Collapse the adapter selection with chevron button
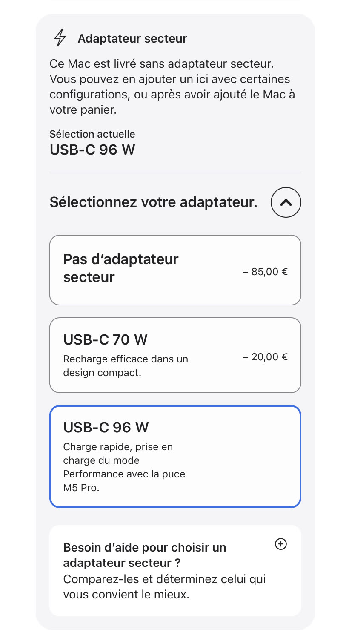This screenshot has height=644, width=349. 286,203
